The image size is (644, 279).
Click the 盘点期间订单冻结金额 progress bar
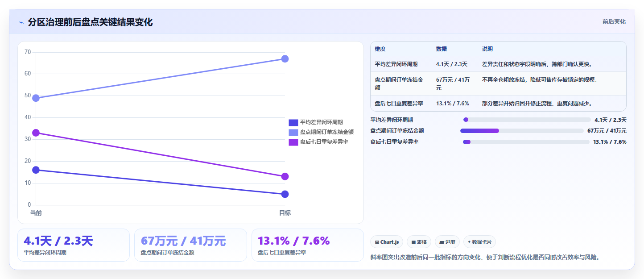522,131
